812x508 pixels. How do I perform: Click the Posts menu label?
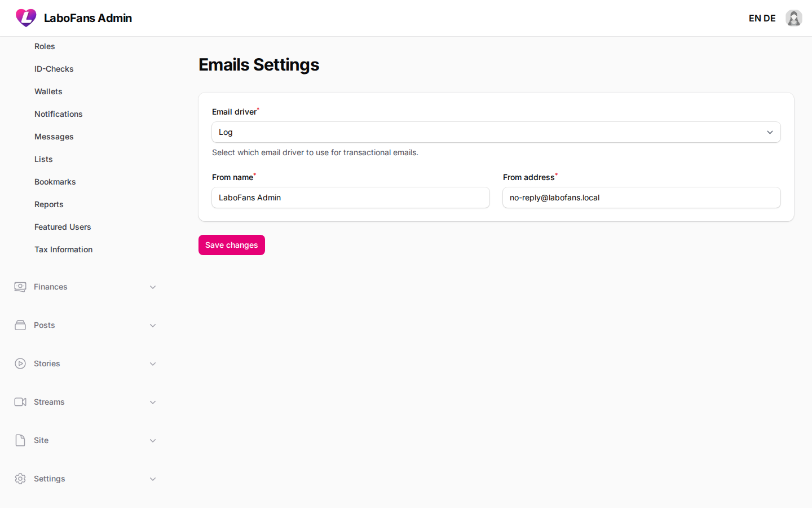45,325
